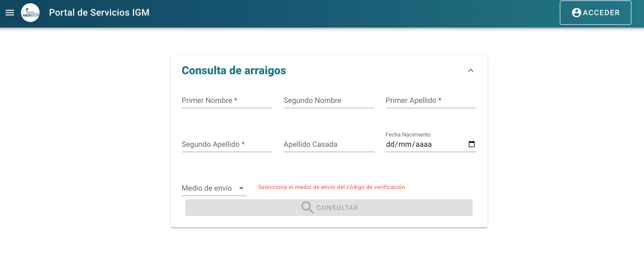Click the Portal de Servicios IGM title
Screen dimensions: 644x280
click(x=99, y=13)
